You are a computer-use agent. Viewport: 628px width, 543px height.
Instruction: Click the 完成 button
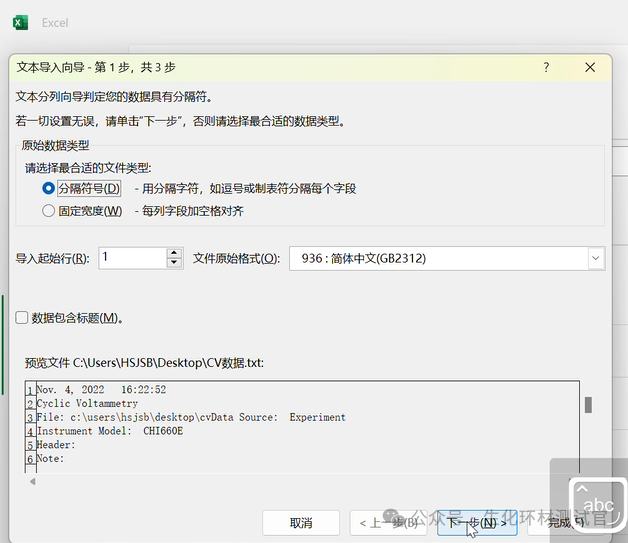coord(566,523)
